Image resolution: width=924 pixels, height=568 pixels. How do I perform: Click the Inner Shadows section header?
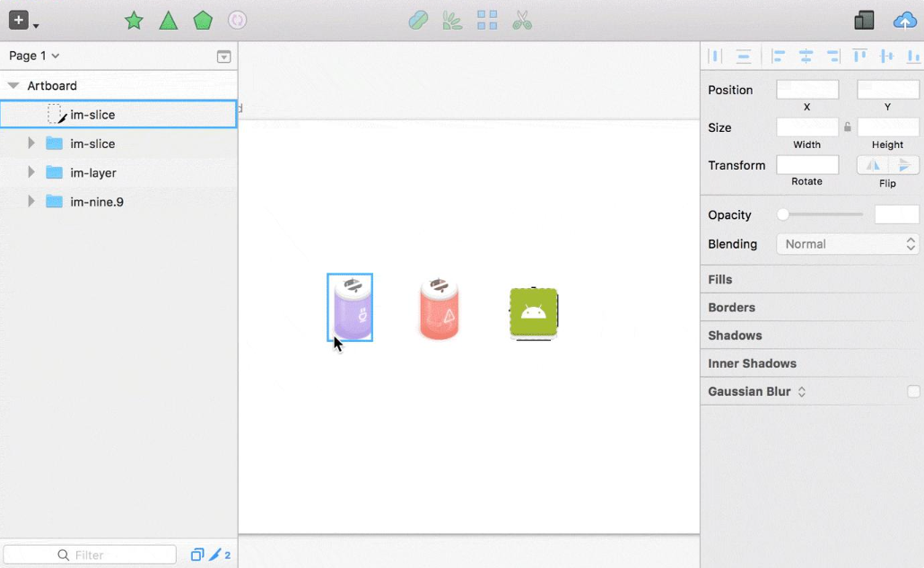(812, 363)
